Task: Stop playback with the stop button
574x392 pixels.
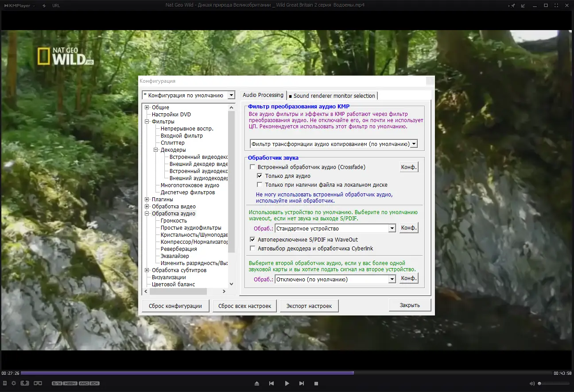Action: (316, 384)
